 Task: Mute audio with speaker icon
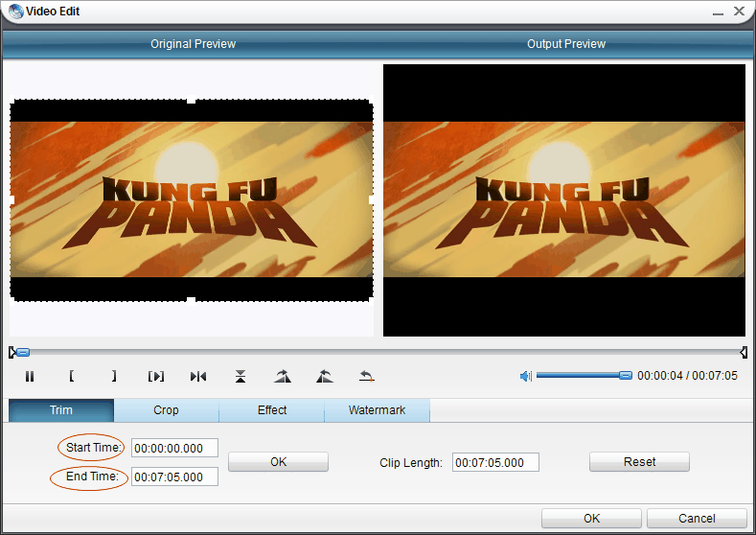click(x=525, y=376)
